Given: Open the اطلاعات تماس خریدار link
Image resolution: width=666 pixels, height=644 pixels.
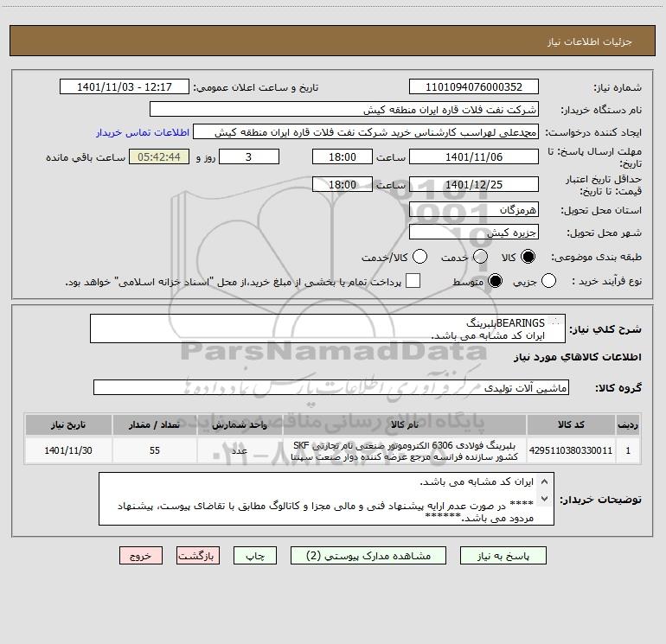Looking at the screenshot, I should click(x=143, y=132).
